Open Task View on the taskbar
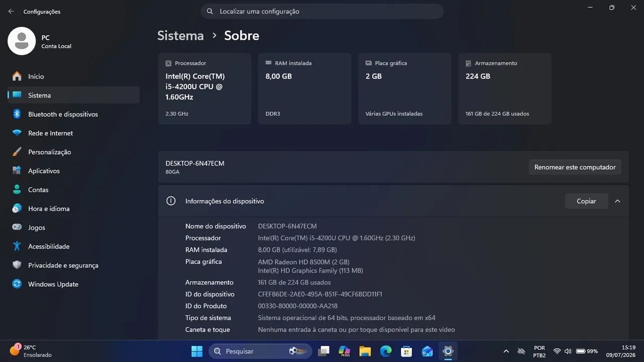Viewport: 644px width, 362px height. [324, 351]
